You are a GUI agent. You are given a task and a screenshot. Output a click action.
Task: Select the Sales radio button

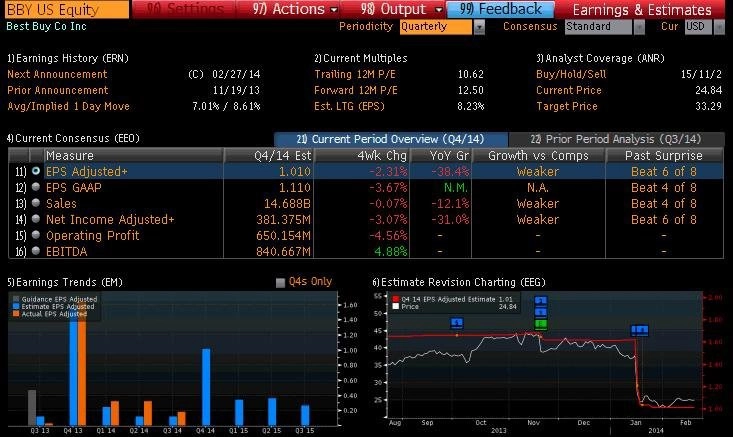click(x=36, y=203)
